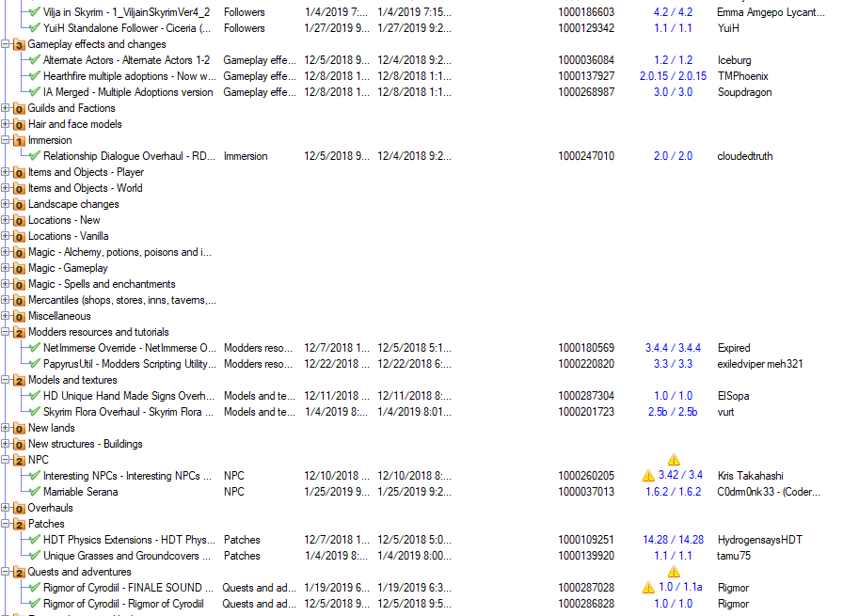
Task: Click the warning icon beside Rigmor FINALE SOUND version
Action: [648, 588]
